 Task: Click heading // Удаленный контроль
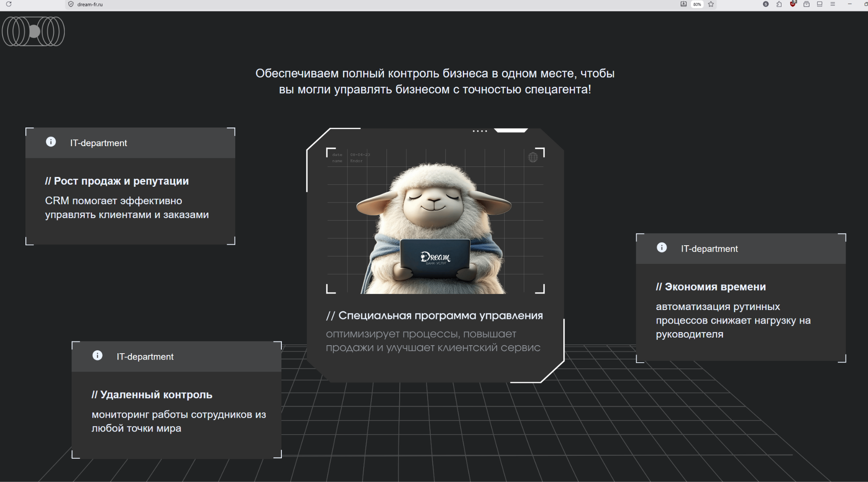152,394
